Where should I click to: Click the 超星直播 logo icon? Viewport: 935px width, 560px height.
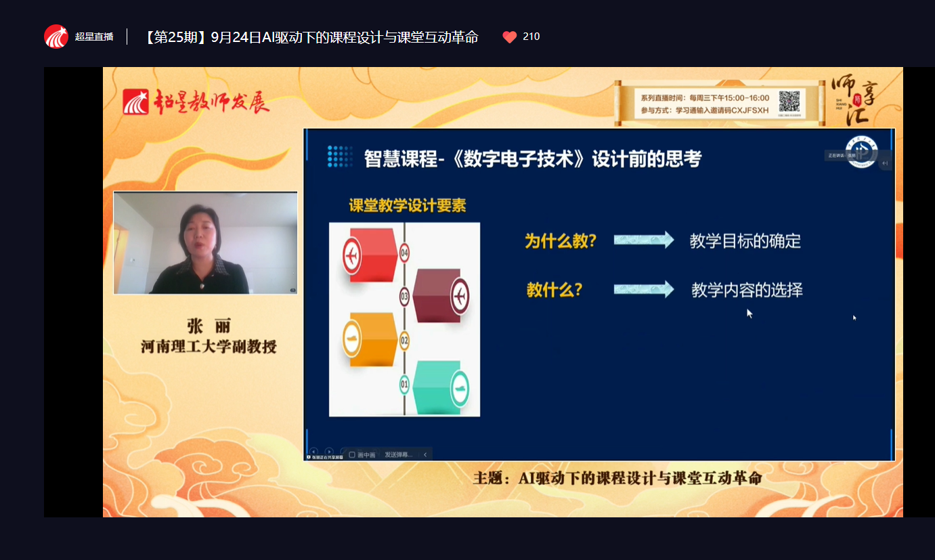[56, 37]
